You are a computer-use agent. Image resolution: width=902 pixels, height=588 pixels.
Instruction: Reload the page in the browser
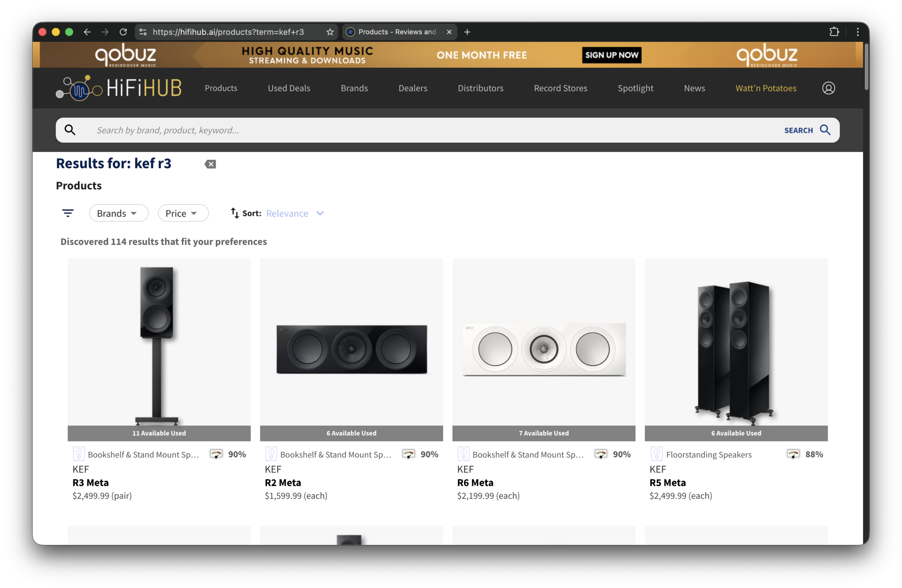click(123, 32)
